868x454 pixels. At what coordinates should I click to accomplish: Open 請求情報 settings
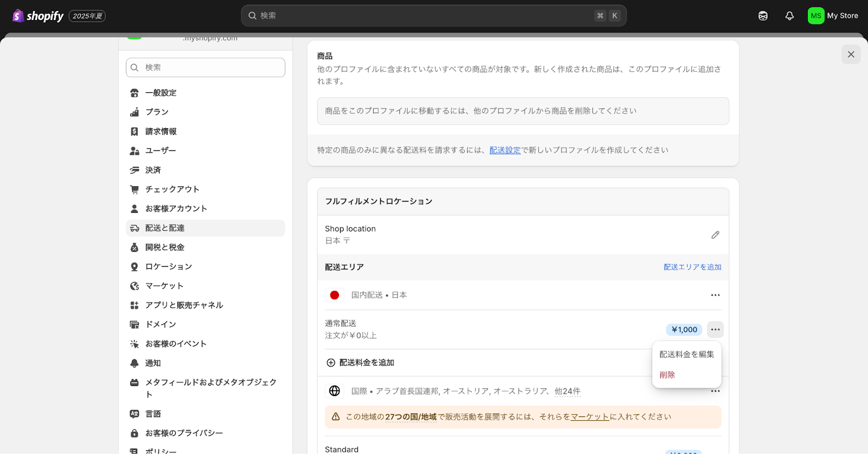pyautogui.click(x=206, y=131)
